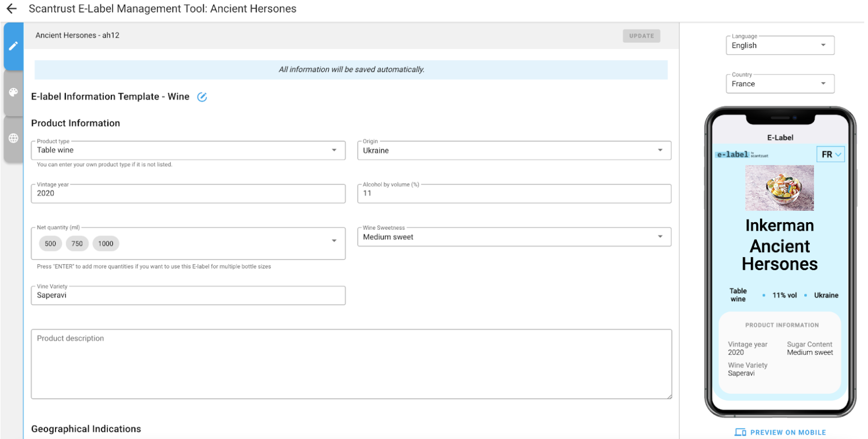
Task: Select the 500 ml quantity chip
Action: click(x=51, y=243)
